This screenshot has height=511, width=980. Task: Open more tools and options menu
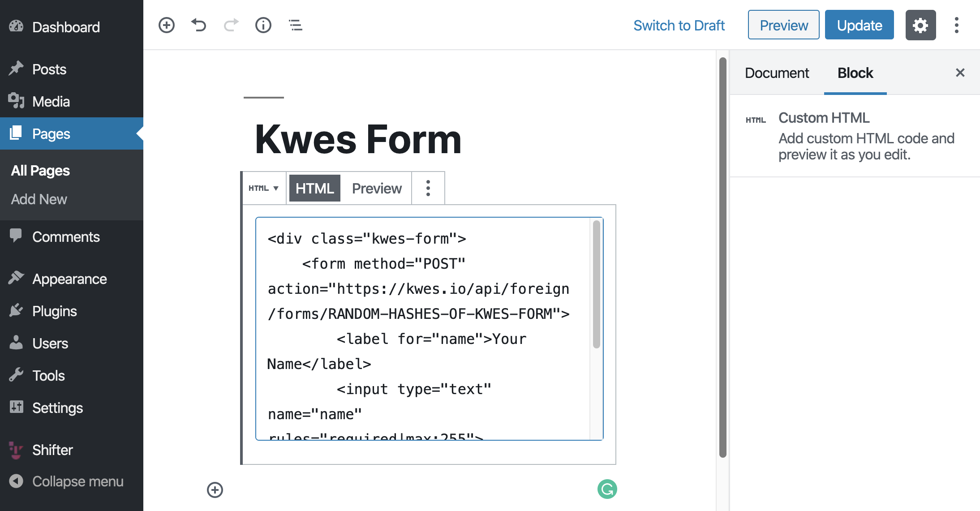957,25
